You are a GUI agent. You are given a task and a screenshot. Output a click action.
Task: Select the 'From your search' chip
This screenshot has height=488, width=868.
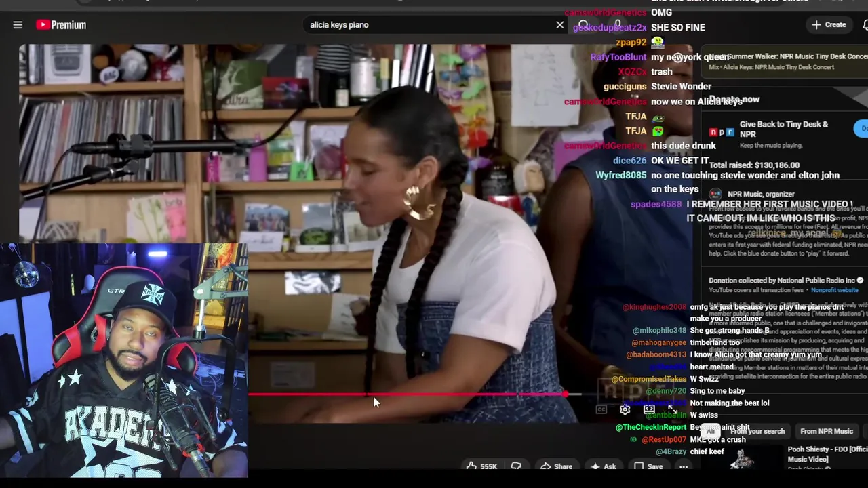click(757, 431)
